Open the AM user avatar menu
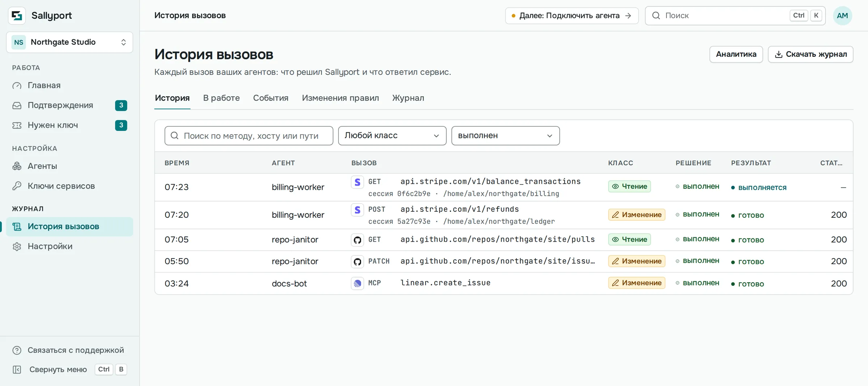The image size is (868, 386). 842,16
